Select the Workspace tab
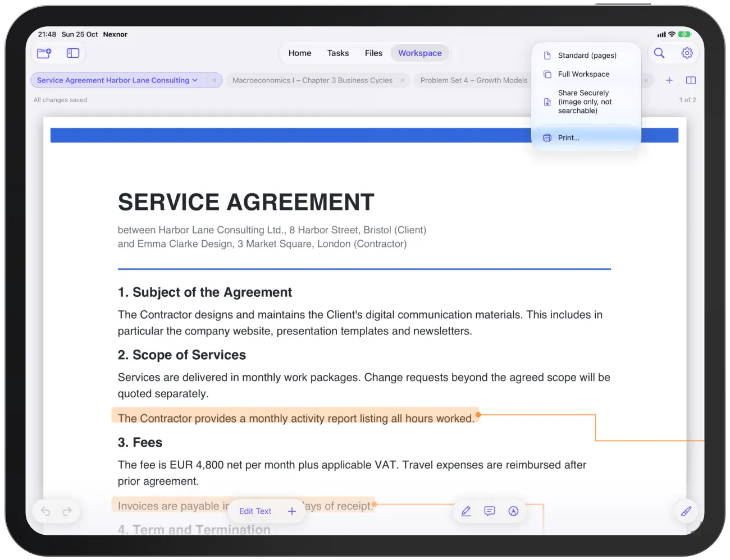 (420, 53)
